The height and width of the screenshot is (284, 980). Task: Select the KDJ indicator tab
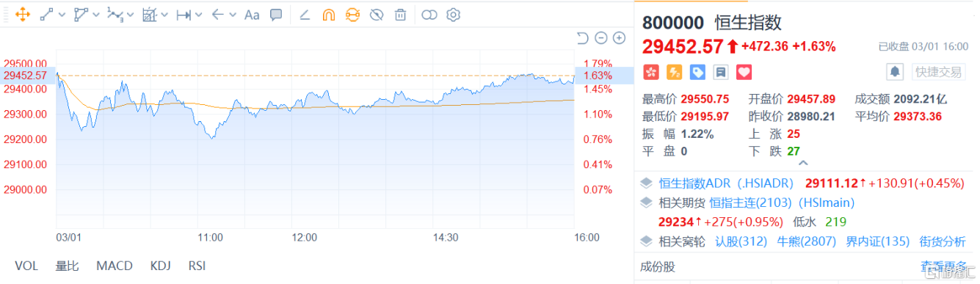160,266
